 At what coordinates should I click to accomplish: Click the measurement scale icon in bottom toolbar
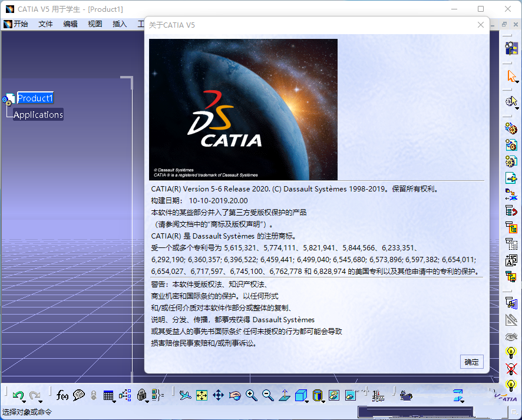[378, 396]
